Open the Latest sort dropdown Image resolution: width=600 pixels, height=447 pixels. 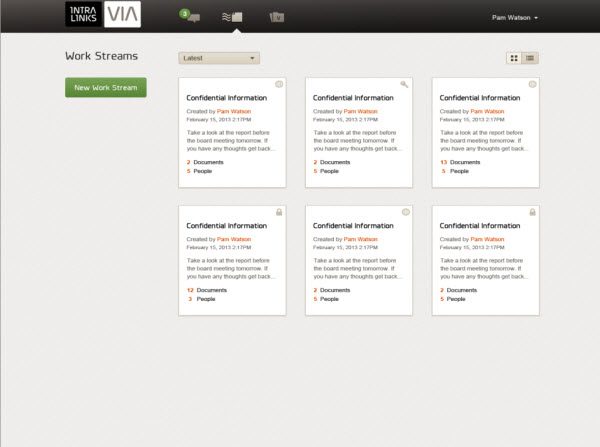[219, 58]
